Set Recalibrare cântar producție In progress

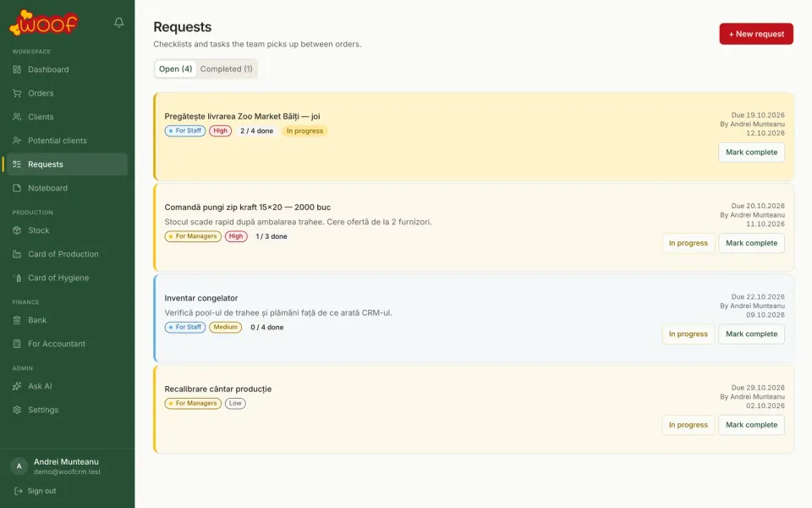[689, 425]
